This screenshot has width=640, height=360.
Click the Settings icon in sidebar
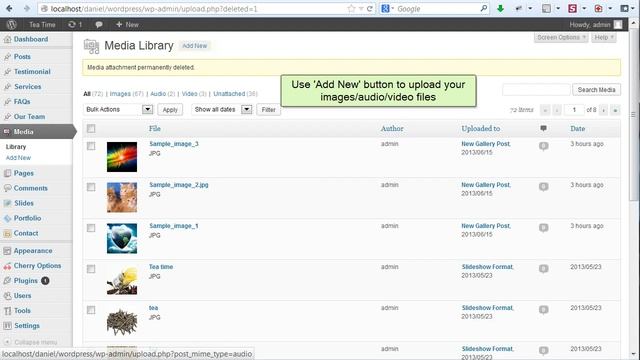pos(7,326)
